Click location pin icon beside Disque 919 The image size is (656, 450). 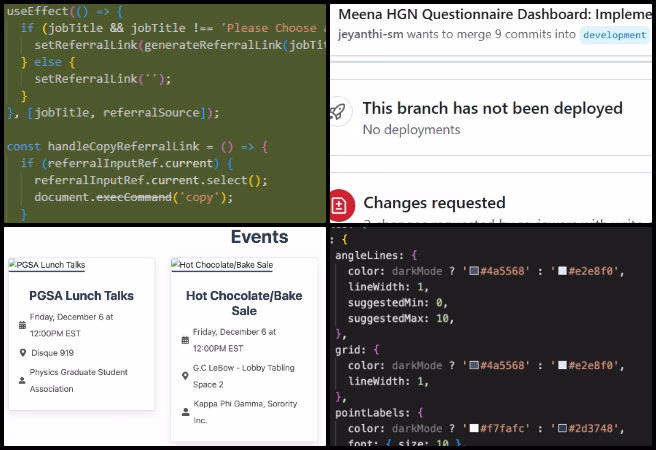pos(23,353)
